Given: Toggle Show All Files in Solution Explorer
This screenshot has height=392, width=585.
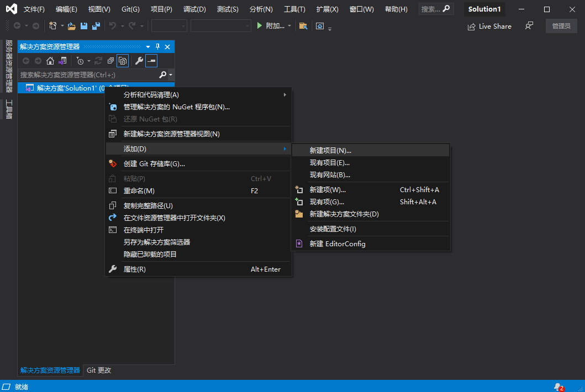Looking at the screenshot, I should point(123,61).
